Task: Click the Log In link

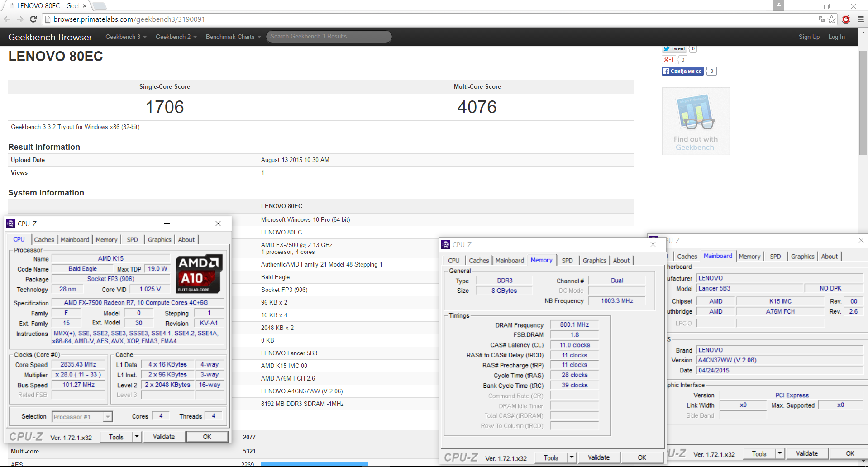Action: [x=836, y=37]
